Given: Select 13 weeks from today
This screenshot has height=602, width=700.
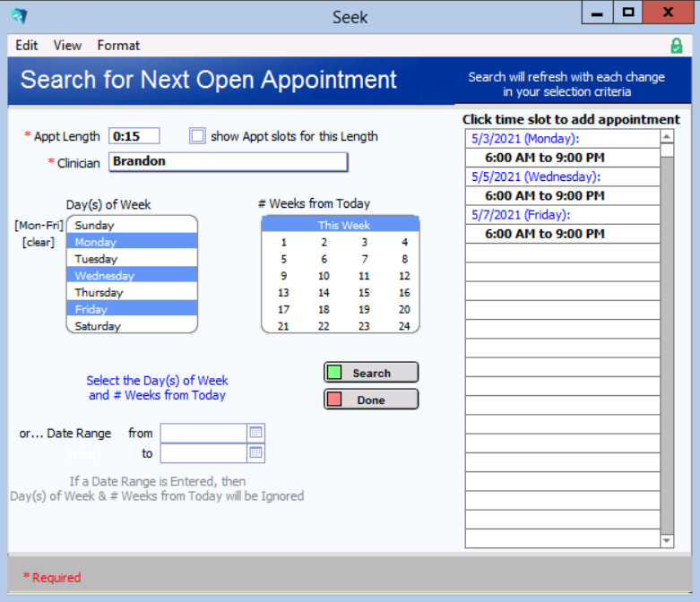Looking at the screenshot, I should tap(283, 293).
